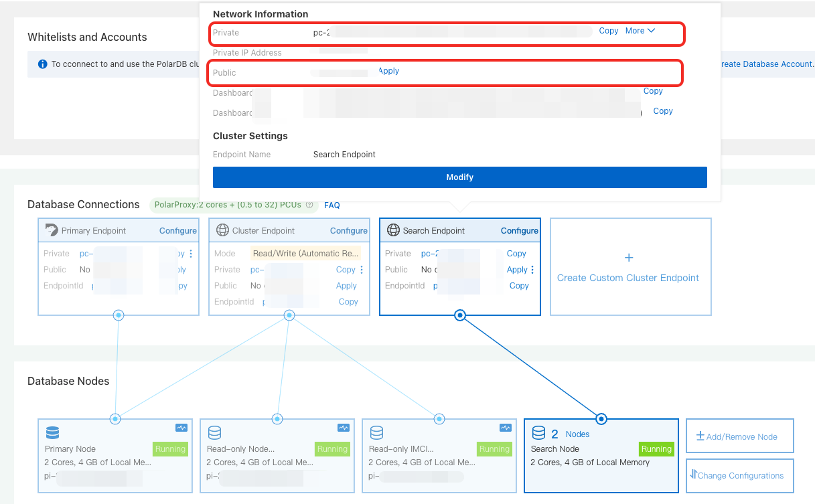The height and width of the screenshot is (504, 815).
Task: Open the FAQ link beside Database Connections
Action: (332, 205)
